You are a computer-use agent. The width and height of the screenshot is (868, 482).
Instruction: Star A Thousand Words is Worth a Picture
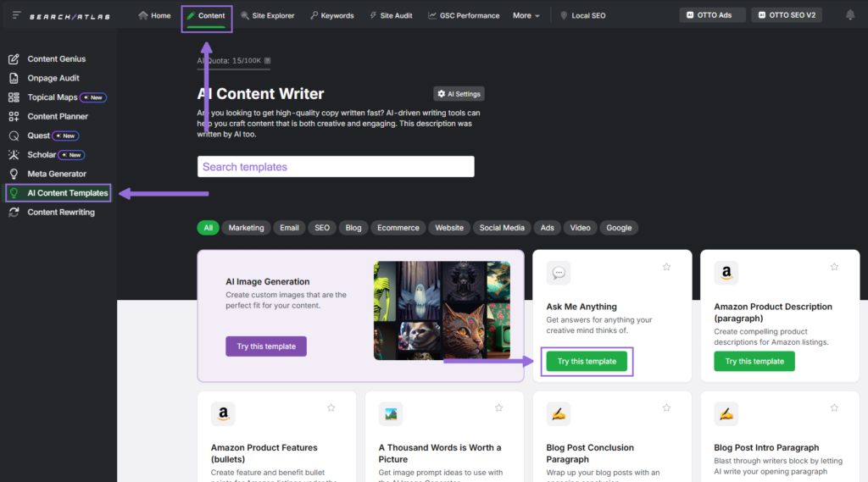click(x=498, y=407)
